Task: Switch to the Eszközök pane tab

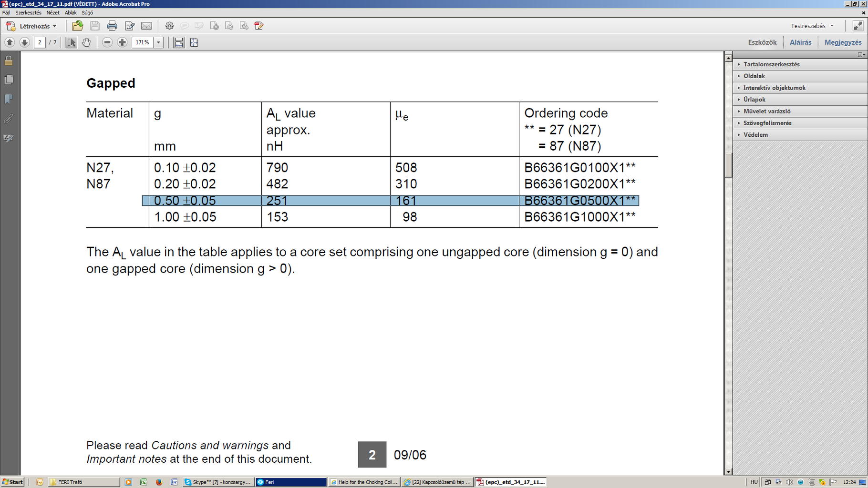Action: click(x=762, y=42)
